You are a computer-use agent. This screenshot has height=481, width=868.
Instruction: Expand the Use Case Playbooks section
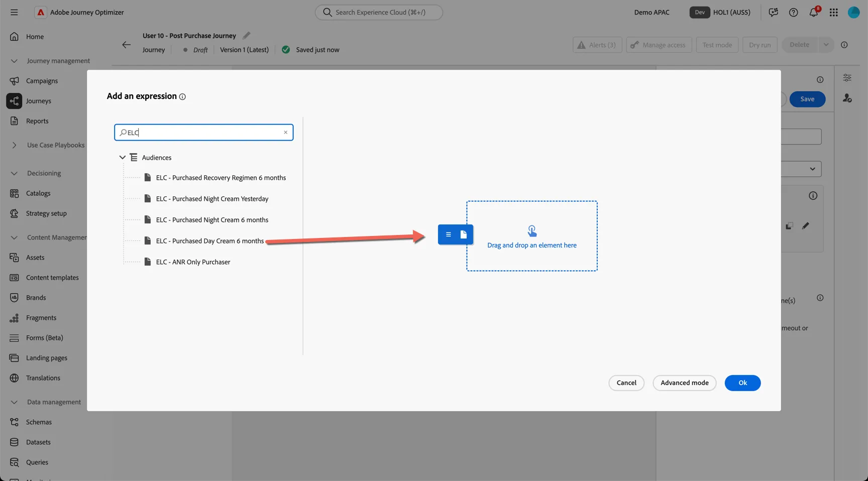click(14, 145)
